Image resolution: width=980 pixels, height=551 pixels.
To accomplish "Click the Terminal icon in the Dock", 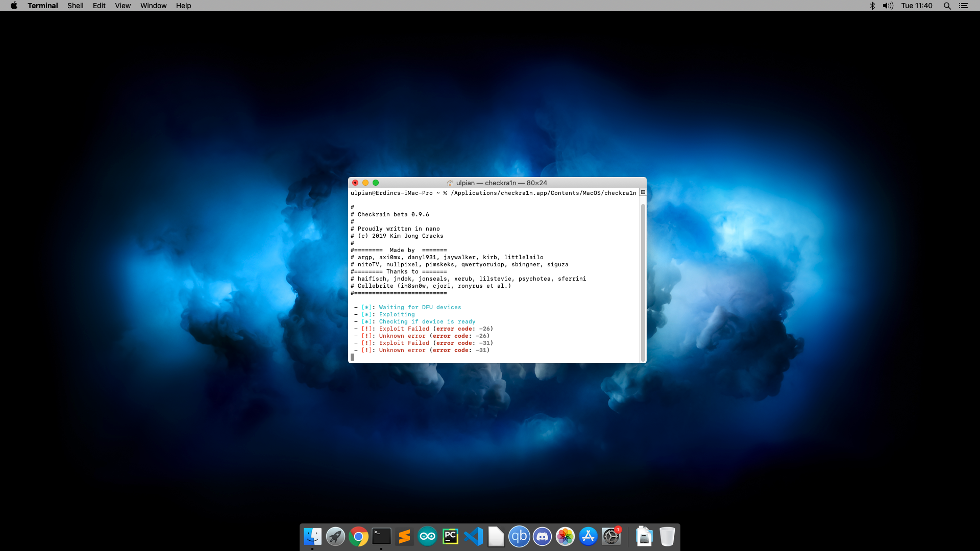I will point(381,536).
